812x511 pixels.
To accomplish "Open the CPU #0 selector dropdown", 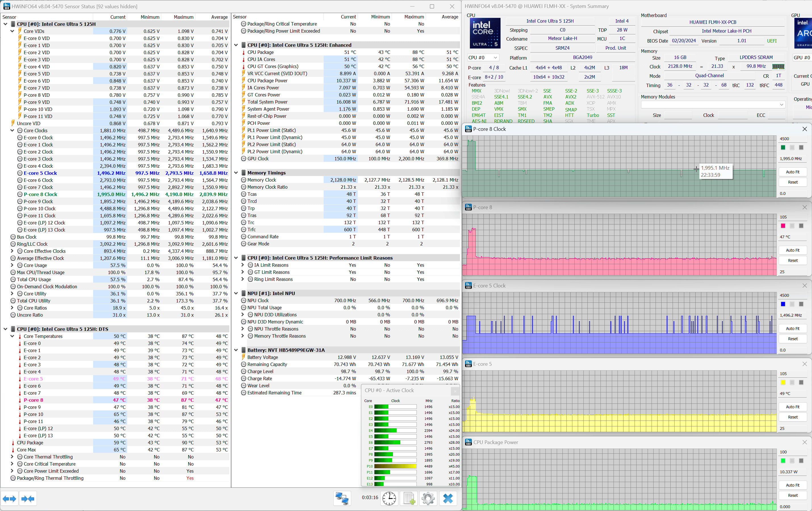I will pos(483,58).
